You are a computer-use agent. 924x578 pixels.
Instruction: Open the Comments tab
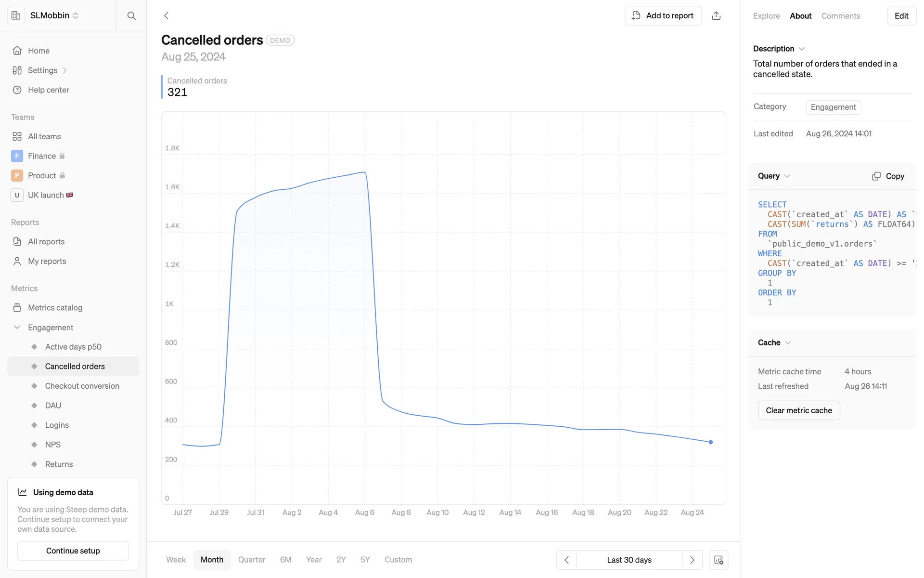[x=840, y=16]
